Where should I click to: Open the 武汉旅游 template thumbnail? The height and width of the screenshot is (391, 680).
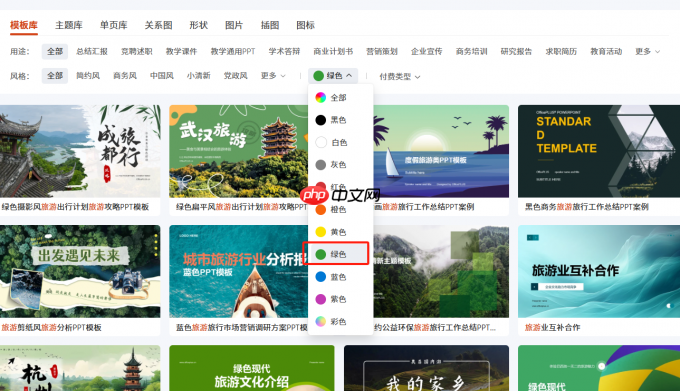(x=239, y=151)
